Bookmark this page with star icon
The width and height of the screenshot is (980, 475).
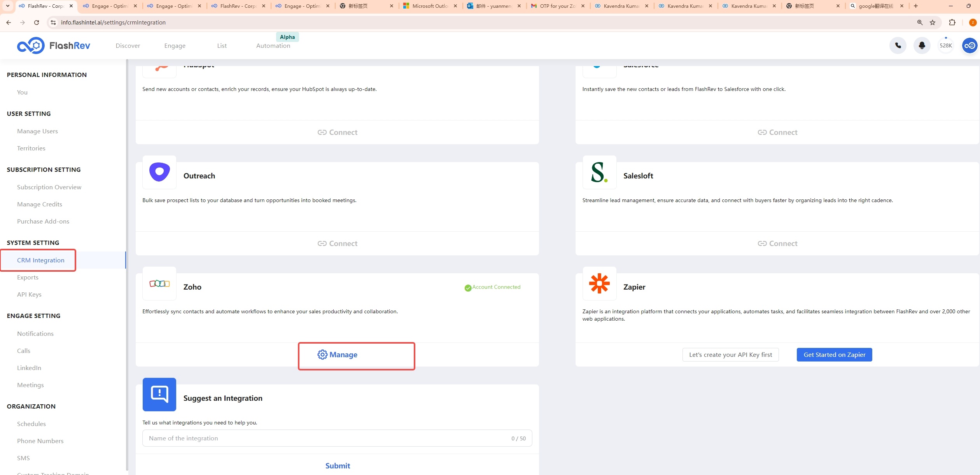click(x=932, y=23)
